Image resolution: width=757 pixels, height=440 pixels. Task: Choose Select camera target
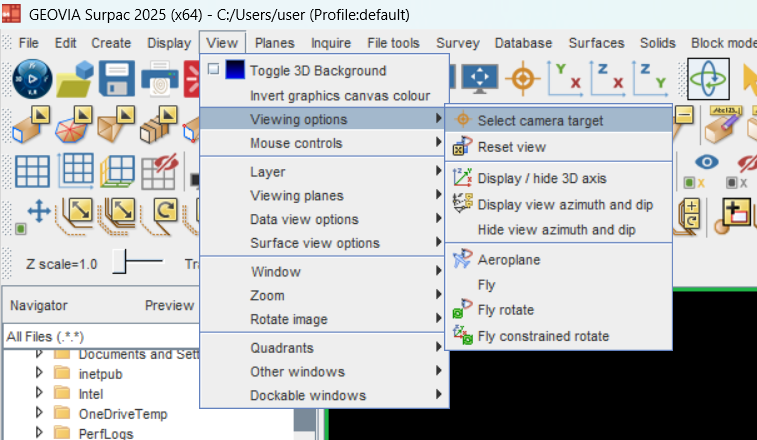559,120
